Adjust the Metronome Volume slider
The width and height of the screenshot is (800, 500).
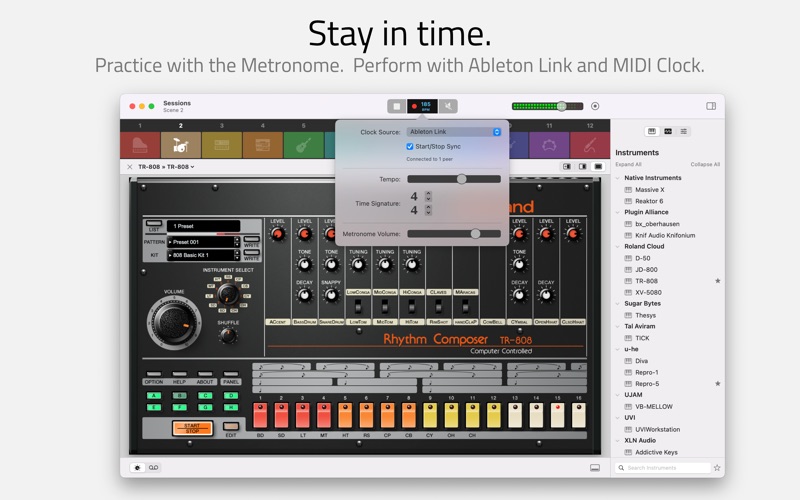[454, 234]
